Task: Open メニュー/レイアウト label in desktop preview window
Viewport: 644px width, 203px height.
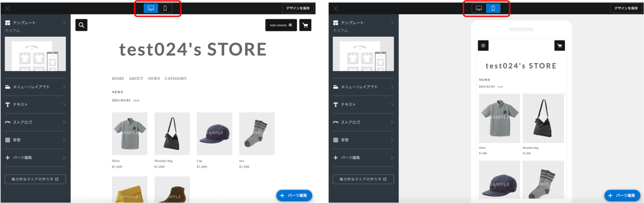Action: pyautogui.click(x=31, y=87)
